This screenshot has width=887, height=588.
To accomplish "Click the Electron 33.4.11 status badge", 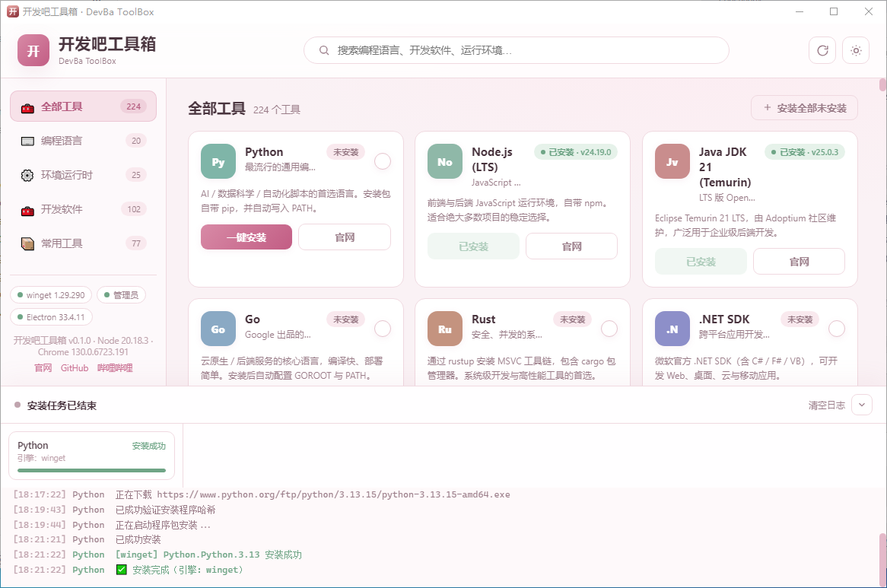I will tap(51, 317).
